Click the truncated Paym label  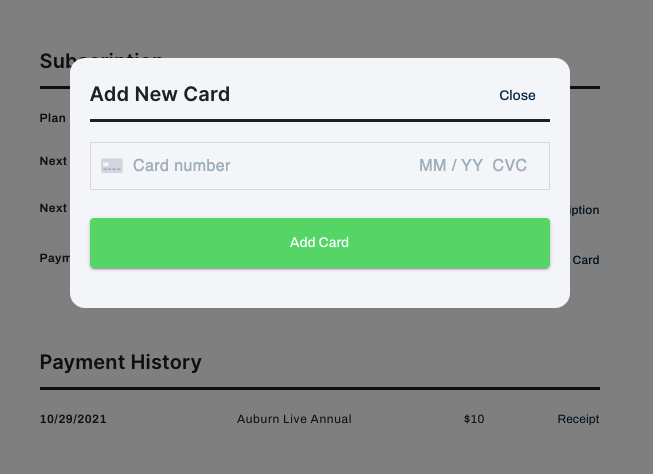pyautogui.click(x=55, y=258)
